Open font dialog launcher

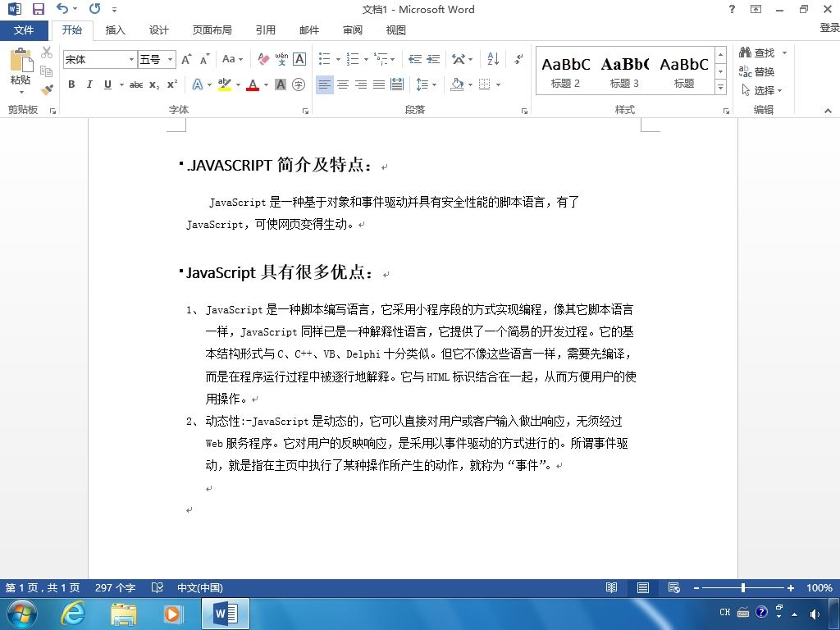[305, 111]
